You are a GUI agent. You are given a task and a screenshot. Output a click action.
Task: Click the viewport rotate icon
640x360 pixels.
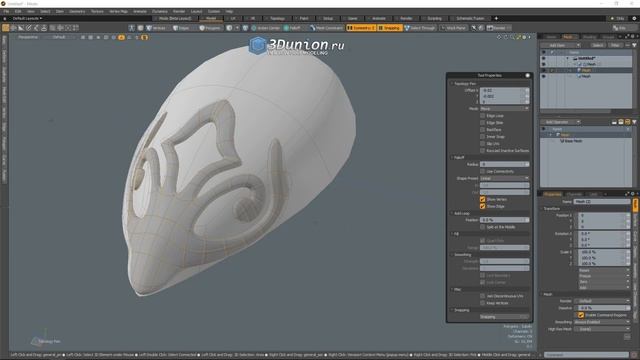coord(506,37)
